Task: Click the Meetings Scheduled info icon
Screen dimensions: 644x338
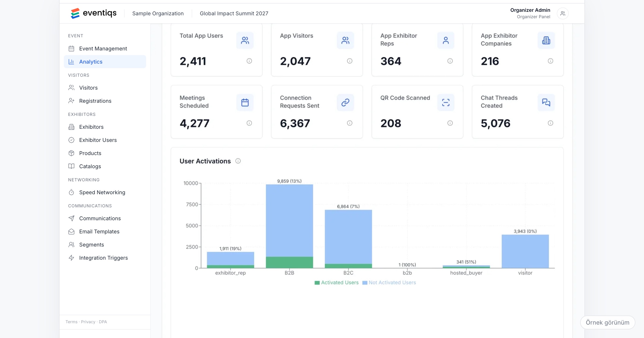Action: [249, 123]
